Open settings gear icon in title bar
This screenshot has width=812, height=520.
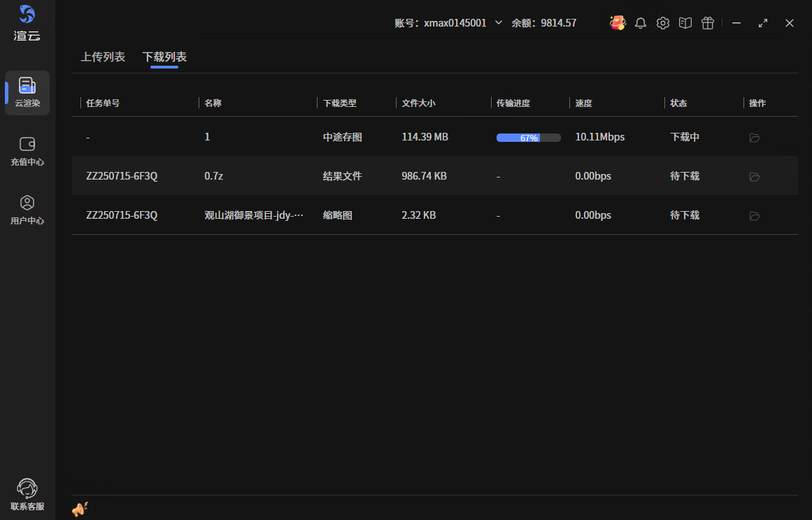(662, 23)
